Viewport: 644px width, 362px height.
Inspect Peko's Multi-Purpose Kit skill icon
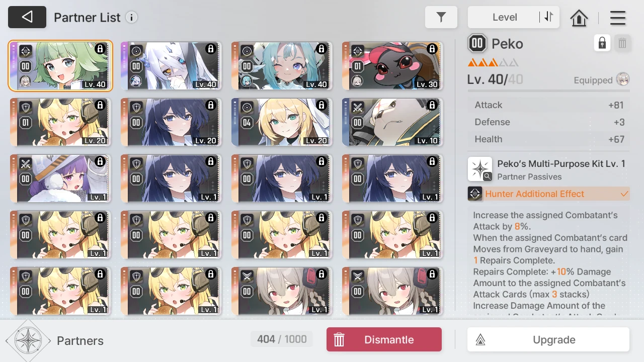tap(480, 169)
